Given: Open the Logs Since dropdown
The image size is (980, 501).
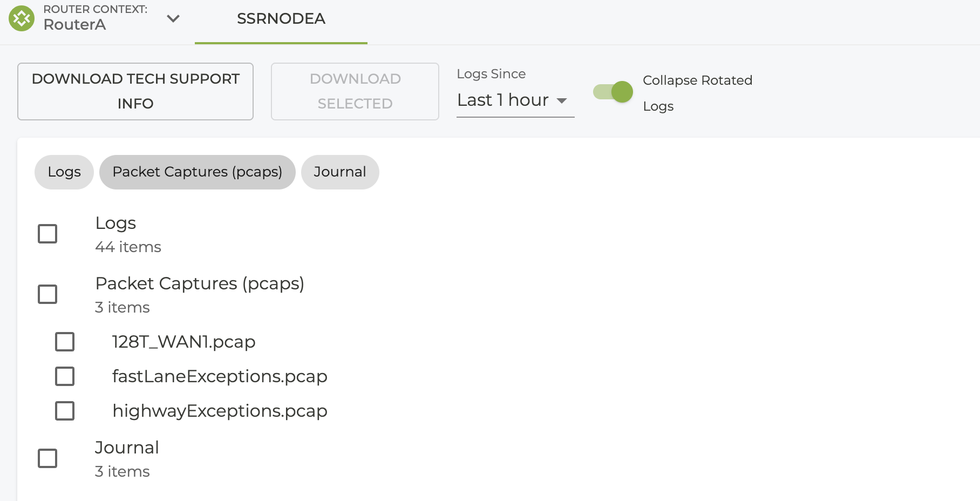Looking at the screenshot, I should tap(515, 100).
